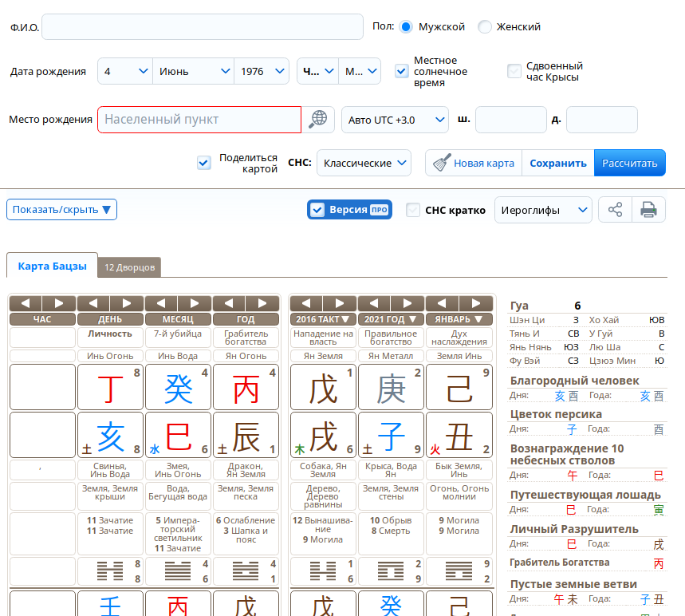This screenshot has height=616, width=685.
Task: Toggle СНС кратко checkbox
Action: pyautogui.click(x=413, y=210)
